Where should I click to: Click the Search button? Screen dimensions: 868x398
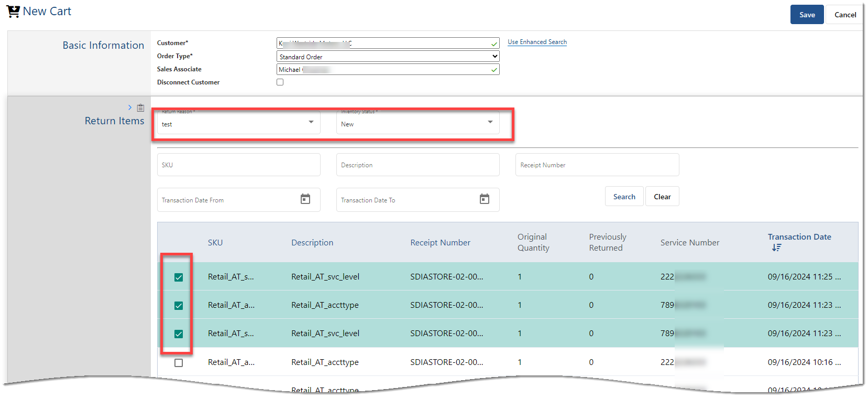point(624,197)
